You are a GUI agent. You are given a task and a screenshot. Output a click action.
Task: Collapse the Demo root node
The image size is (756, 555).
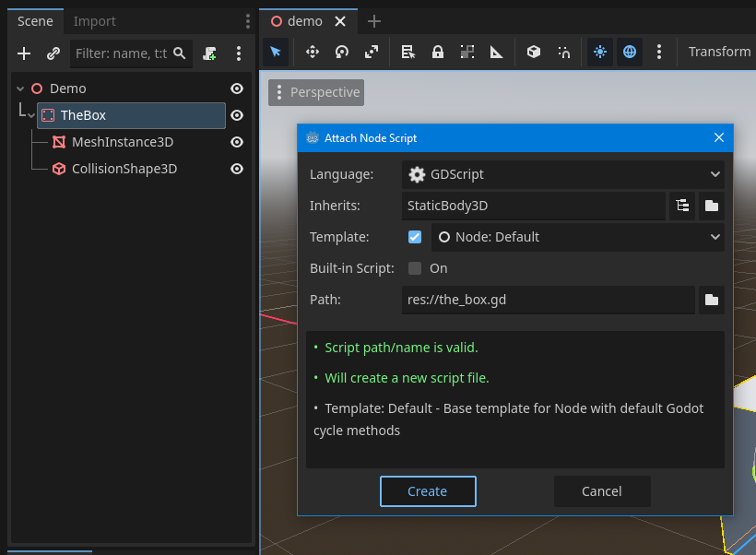click(x=19, y=89)
